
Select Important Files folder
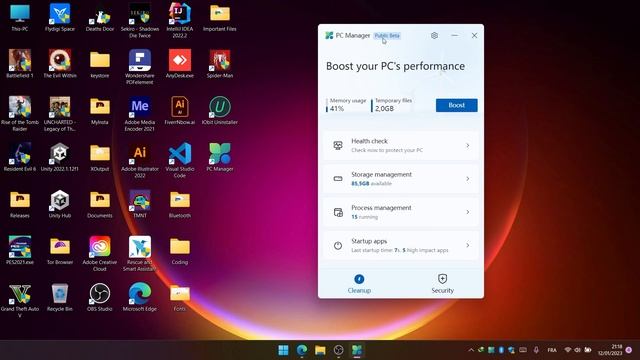point(220,18)
